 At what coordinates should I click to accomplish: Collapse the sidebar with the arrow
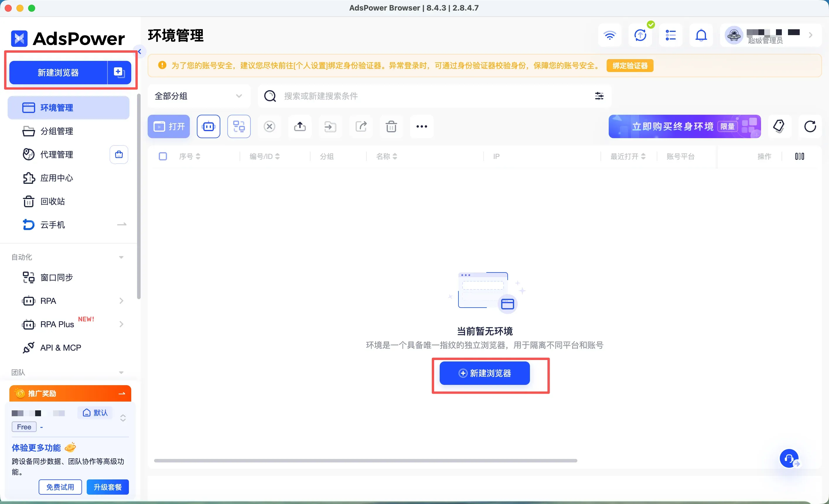(x=139, y=52)
